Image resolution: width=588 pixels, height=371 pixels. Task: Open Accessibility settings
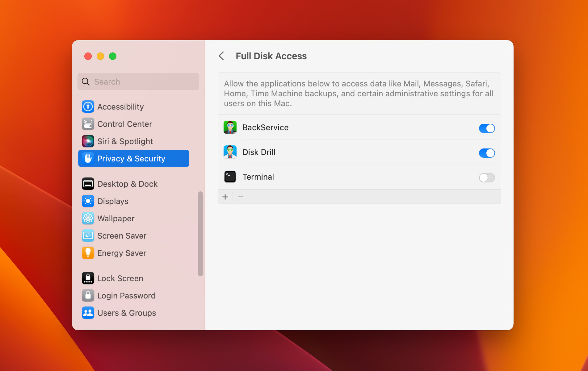134,107
